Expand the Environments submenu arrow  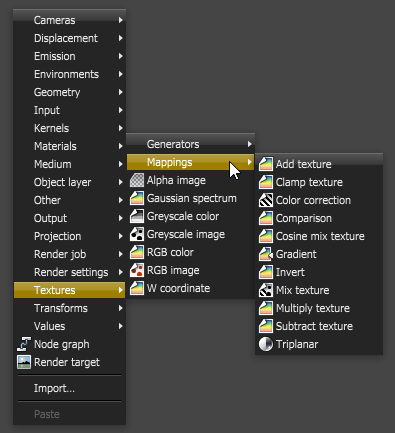[x=120, y=74]
